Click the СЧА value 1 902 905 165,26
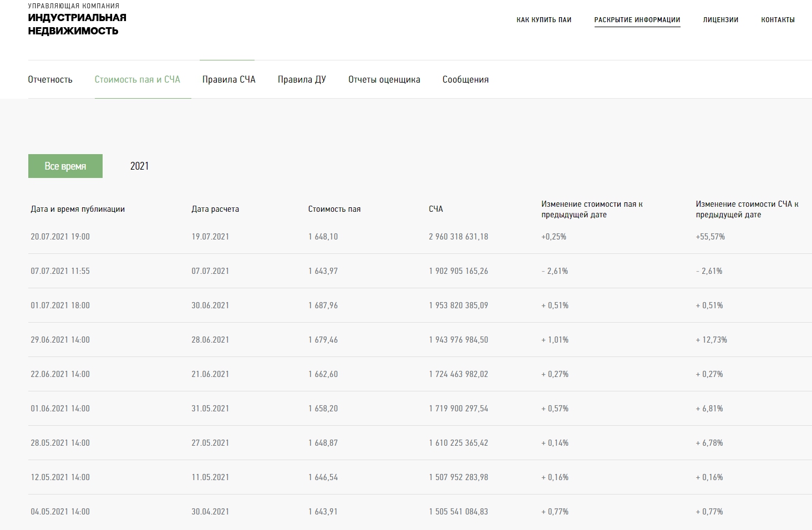Screen dimensions: 812x530 458,271
